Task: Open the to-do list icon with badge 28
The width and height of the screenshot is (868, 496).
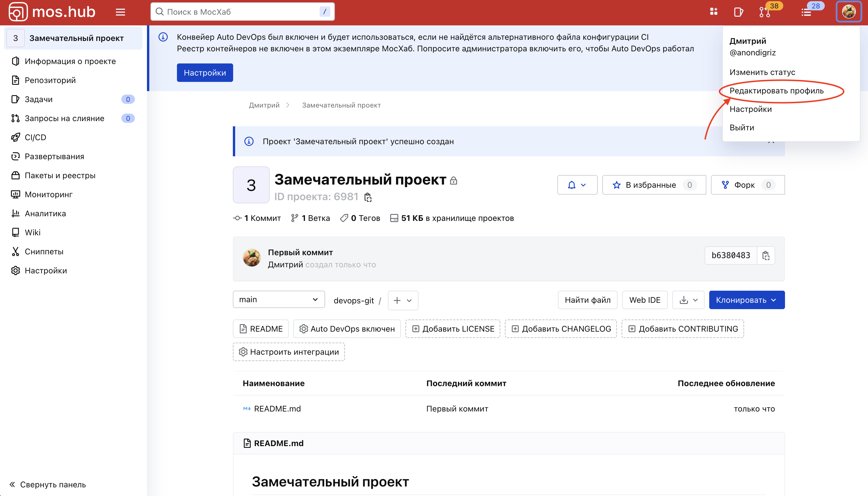Action: [806, 13]
